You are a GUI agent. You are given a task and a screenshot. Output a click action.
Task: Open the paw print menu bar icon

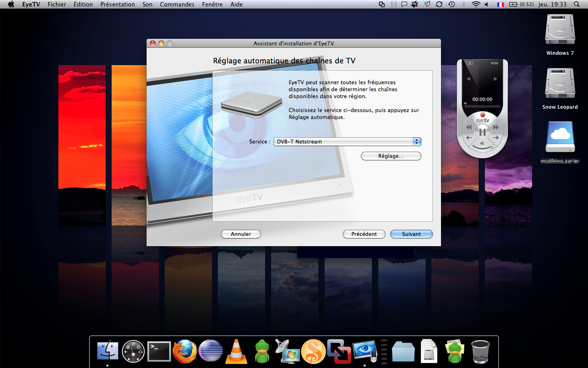pyautogui.click(x=415, y=4)
